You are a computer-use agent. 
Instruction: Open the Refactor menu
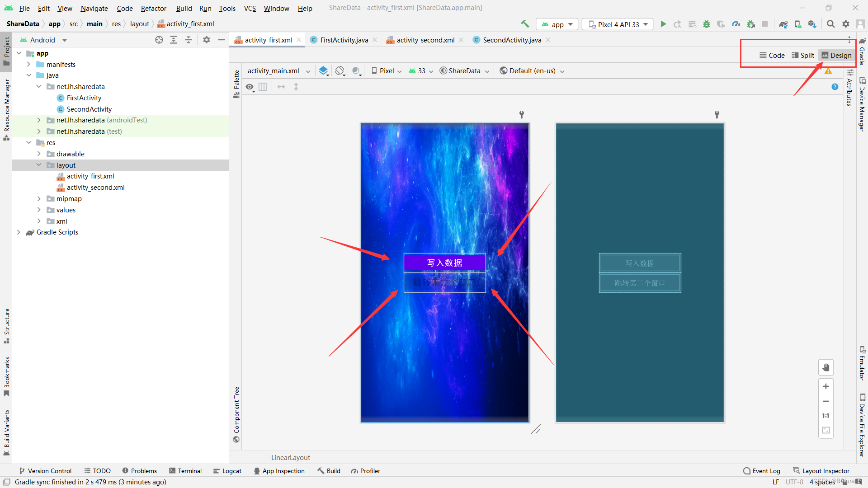click(x=153, y=8)
